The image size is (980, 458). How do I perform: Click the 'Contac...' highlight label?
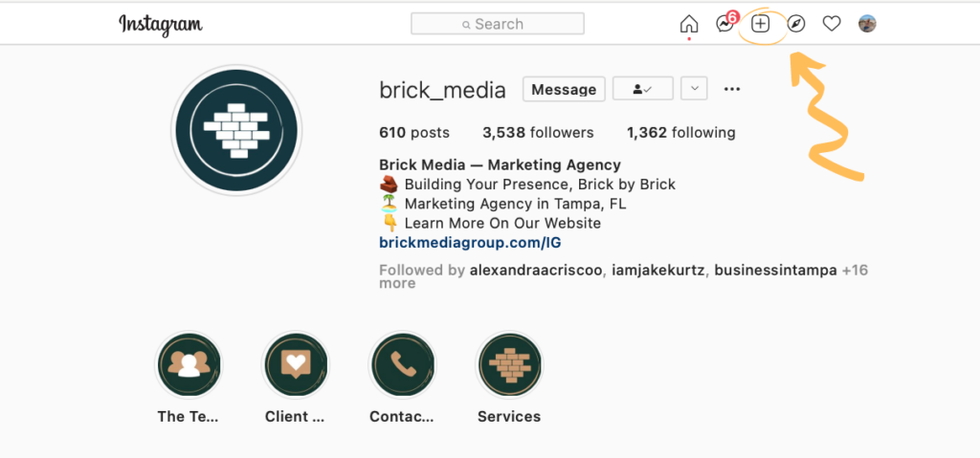402,417
